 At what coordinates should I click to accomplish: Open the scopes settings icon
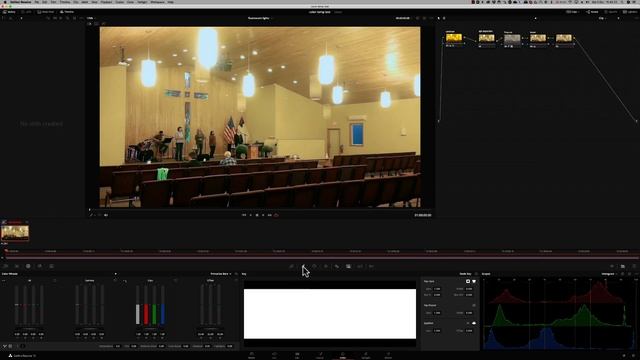point(629,274)
